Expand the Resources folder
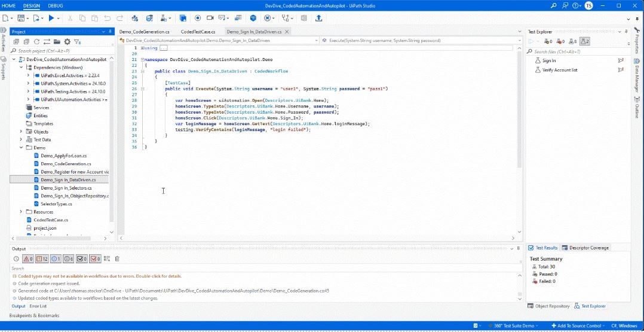 pos(21,212)
